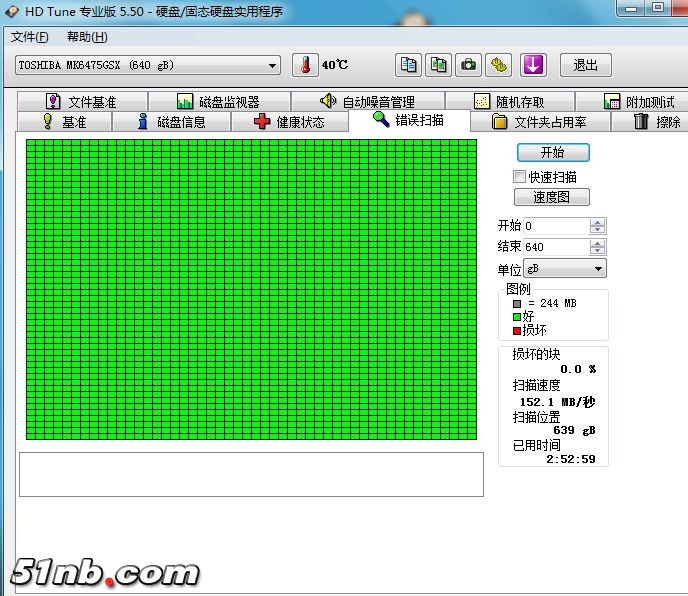Increase the 结束 end value with up arrow

597,243
